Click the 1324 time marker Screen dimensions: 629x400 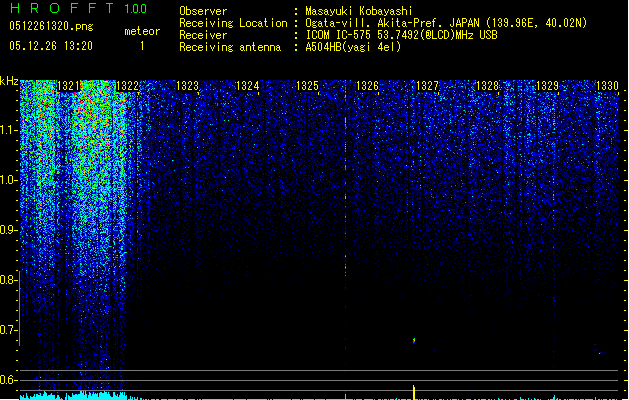[x=248, y=86]
